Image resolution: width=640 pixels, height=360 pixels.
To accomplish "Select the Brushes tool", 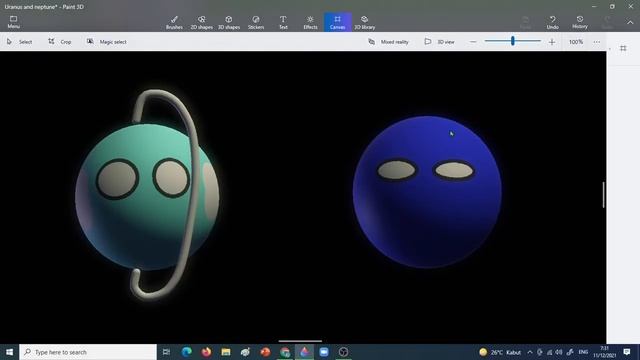I will (174, 22).
